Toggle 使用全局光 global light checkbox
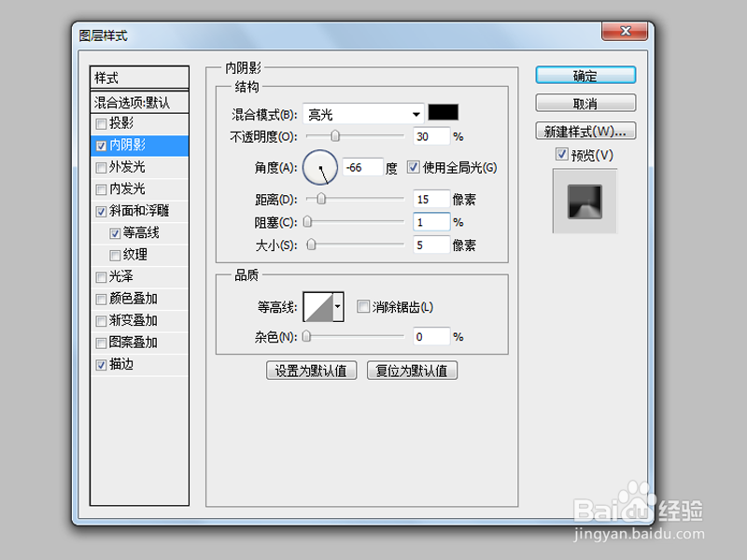Image resolution: width=747 pixels, height=560 pixels. (x=413, y=167)
